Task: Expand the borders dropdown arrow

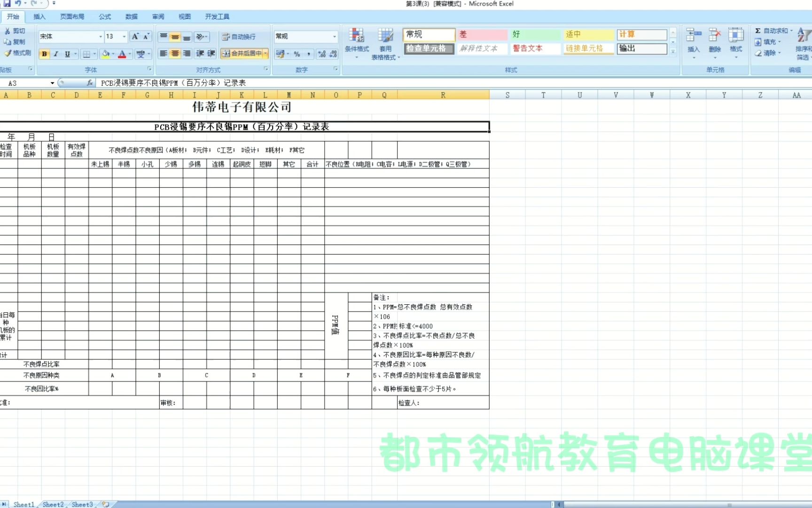Action: pyautogui.click(x=94, y=54)
